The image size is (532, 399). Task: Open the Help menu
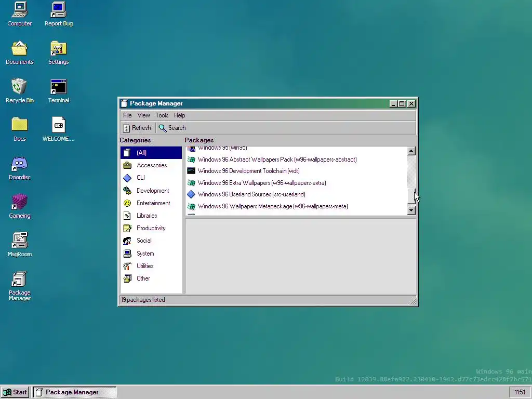tap(179, 115)
